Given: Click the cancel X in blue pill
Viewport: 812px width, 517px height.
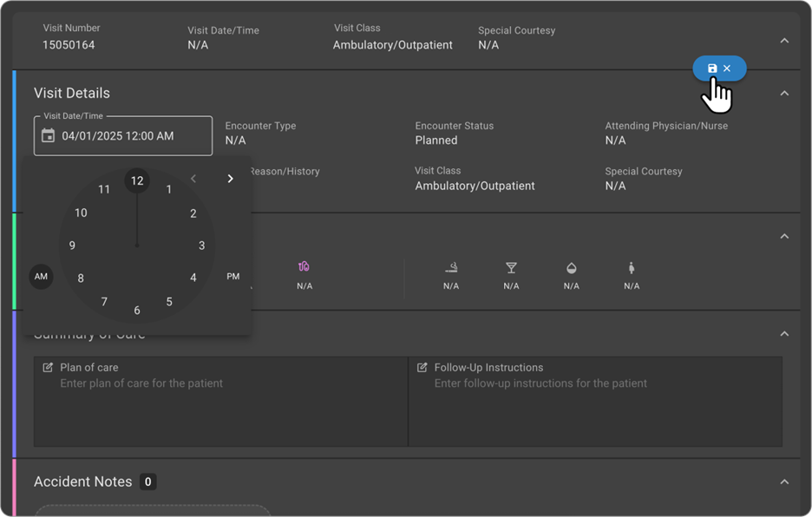Looking at the screenshot, I should click(727, 69).
